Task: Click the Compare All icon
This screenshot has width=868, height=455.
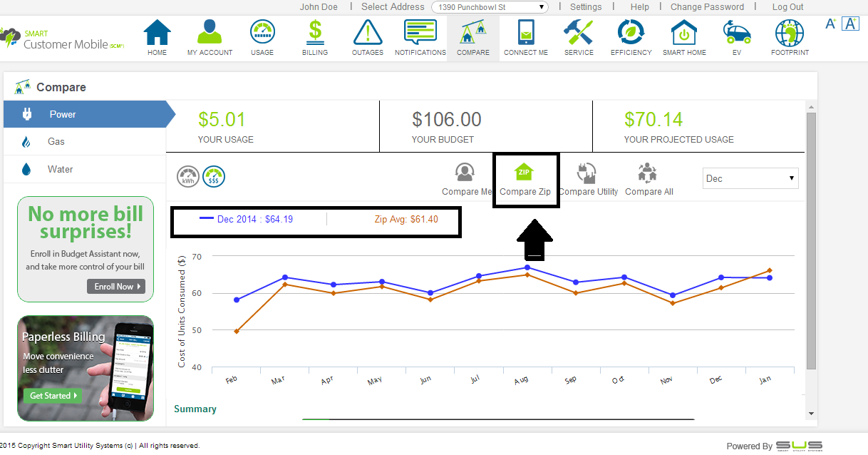Action: click(649, 173)
